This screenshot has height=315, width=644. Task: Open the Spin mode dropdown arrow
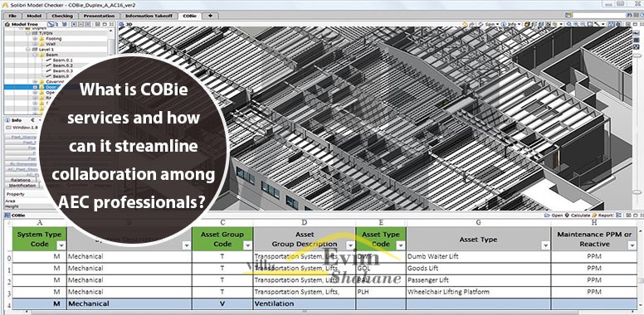pos(497,24)
